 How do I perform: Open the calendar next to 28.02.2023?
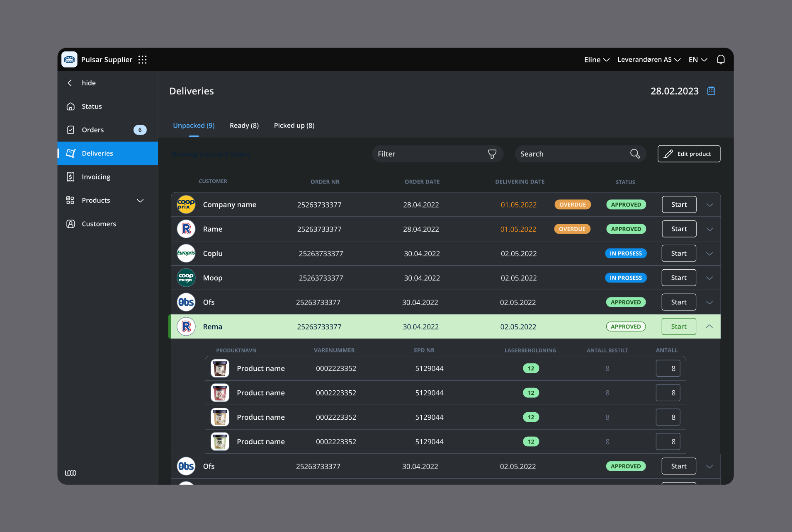tap(712, 91)
